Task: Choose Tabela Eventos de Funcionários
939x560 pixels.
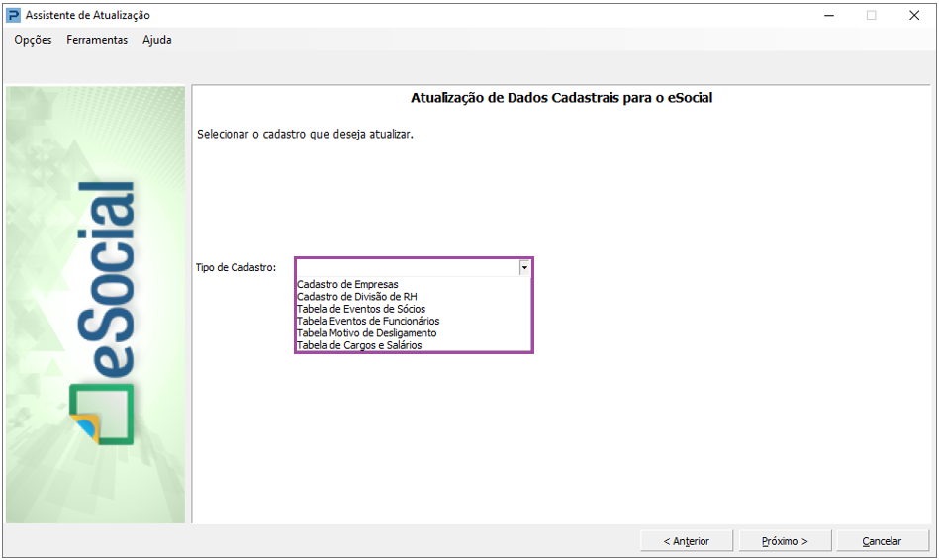Action: point(368,321)
